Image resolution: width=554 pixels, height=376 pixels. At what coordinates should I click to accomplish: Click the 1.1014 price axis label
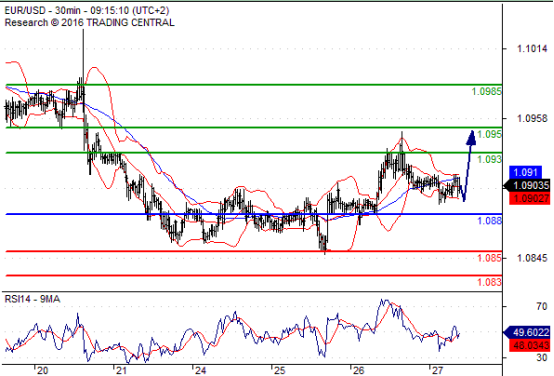[532, 49]
